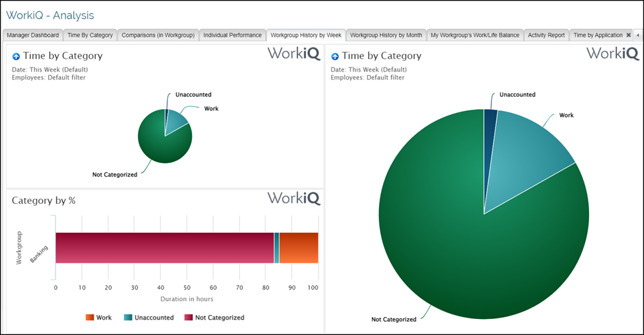Viewport: 644px width, 335px height.
Task: Click the blue arrow icon in left Time by Category panel
Action: click(x=16, y=57)
